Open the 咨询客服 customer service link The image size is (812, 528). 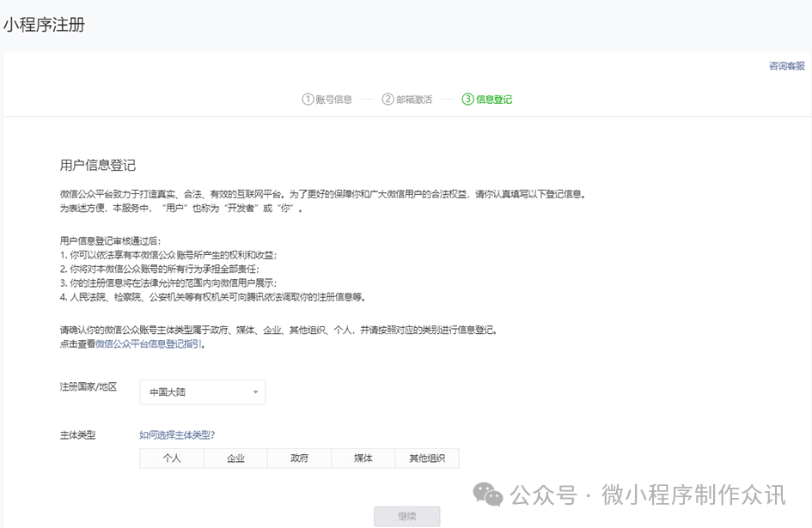click(x=786, y=66)
